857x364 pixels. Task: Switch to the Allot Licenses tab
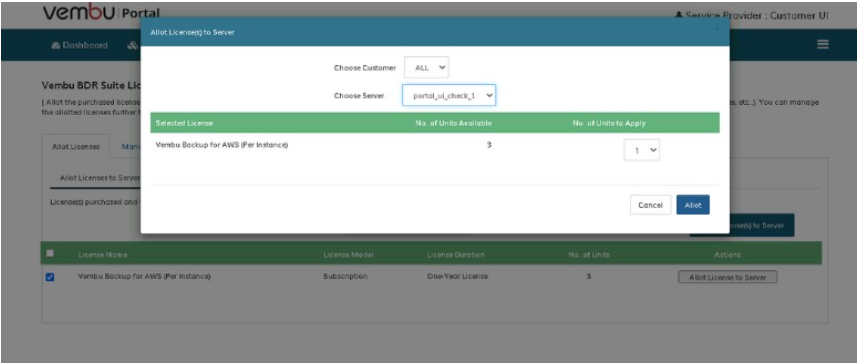pyautogui.click(x=76, y=147)
